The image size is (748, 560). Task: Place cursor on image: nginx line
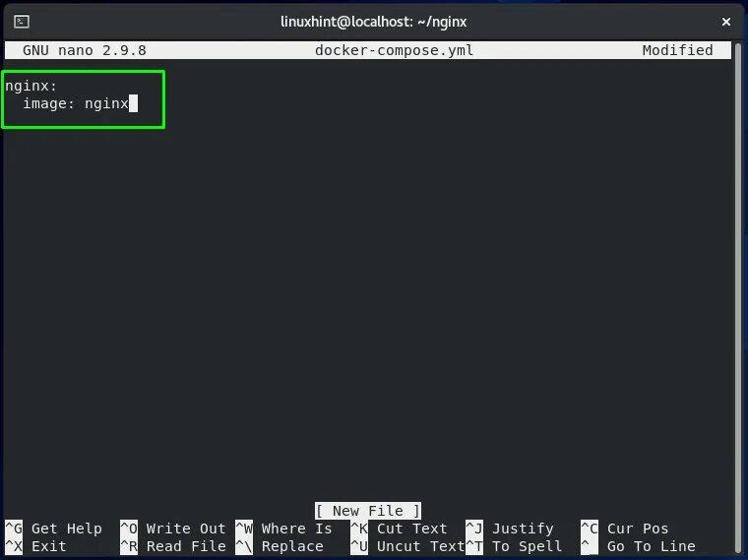coord(76,103)
